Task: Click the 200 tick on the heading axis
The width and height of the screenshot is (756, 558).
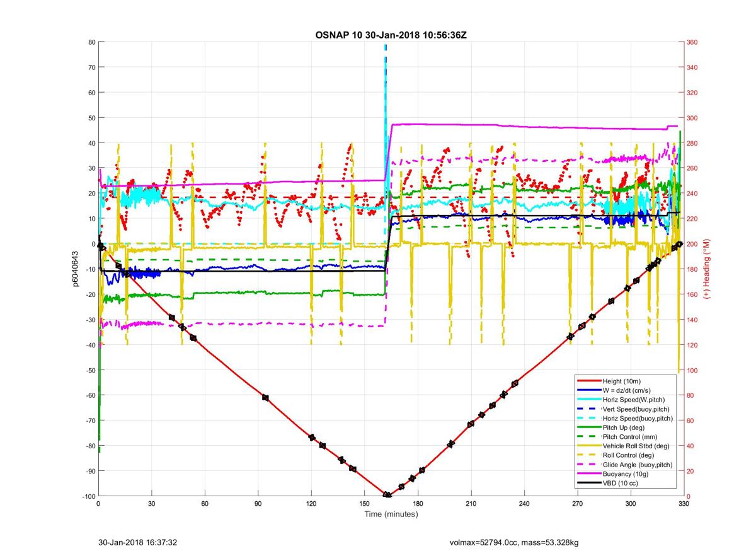Action: click(693, 244)
